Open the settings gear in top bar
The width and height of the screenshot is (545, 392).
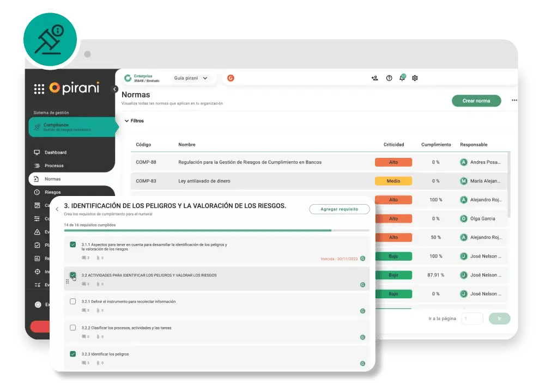[415, 78]
